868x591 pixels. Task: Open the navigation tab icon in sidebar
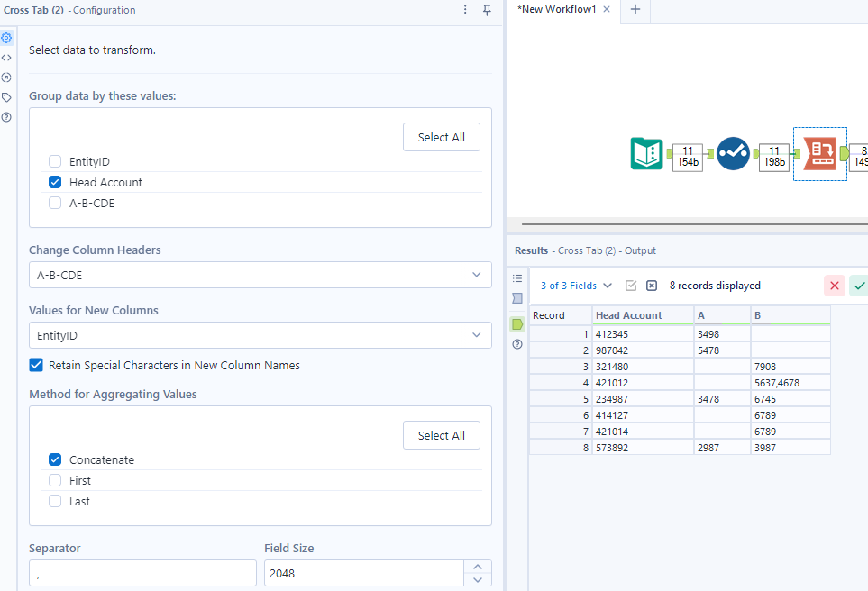6,77
